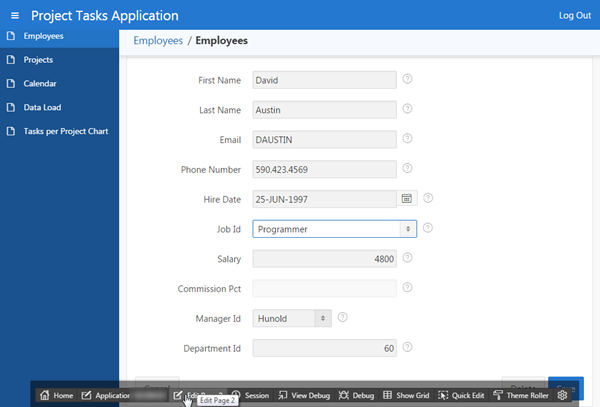Click the Department Id field
This screenshot has width=600, height=407.
(324, 348)
